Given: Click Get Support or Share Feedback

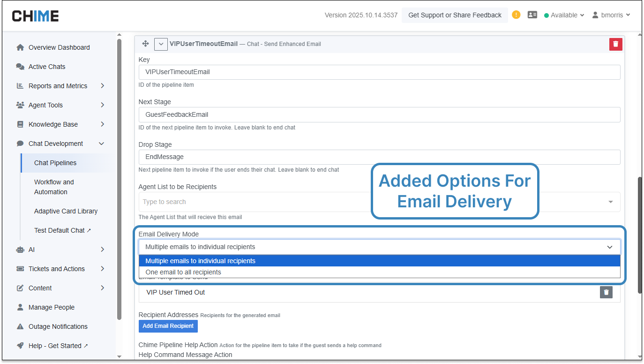Looking at the screenshot, I should pos(455,15).
